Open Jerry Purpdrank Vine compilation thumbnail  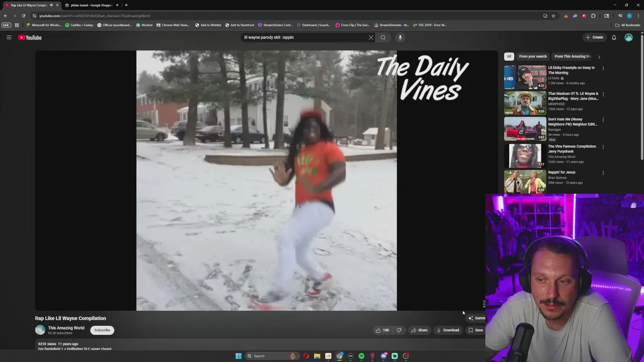tap(525, 155)
